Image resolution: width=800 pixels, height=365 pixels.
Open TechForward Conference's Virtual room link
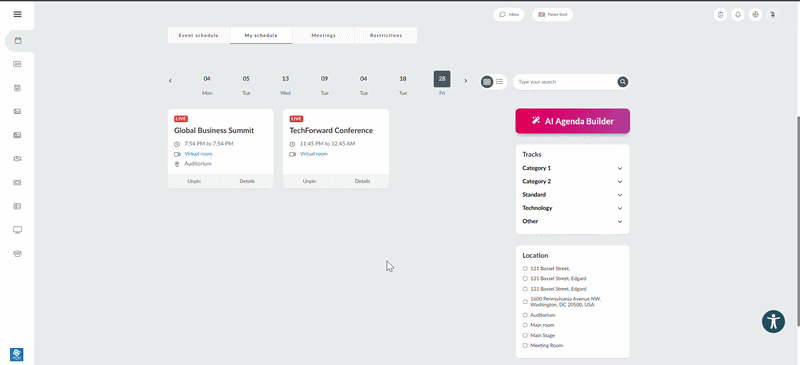(x=314, y=154)
